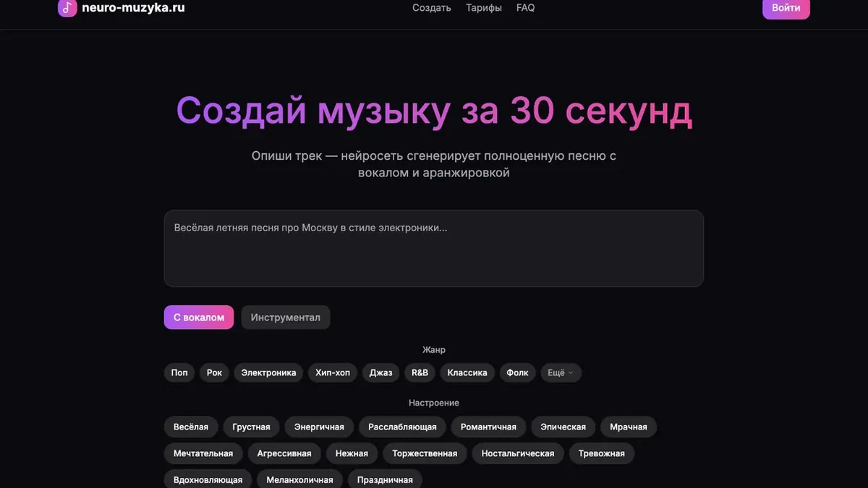Open the Создать menu item
868x488 pixels.
click(x=432, y=8)
